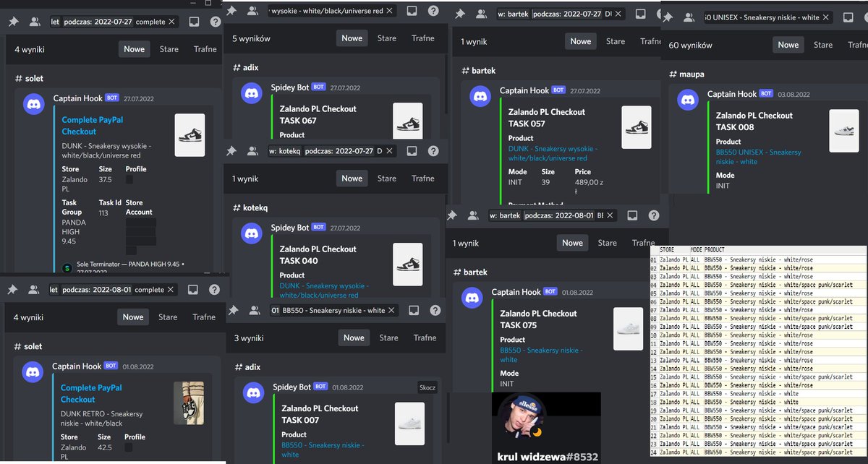The height and width of the screenshot is (464, 868).
Task: Open thumbnail in DUNK RETRO PayPal checkout message
Action: [x=188, y=403]
